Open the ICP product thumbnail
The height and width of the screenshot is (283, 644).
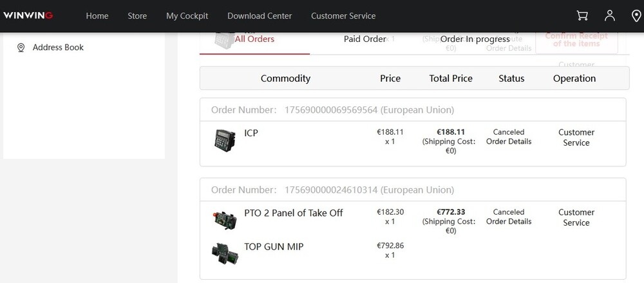225,141
